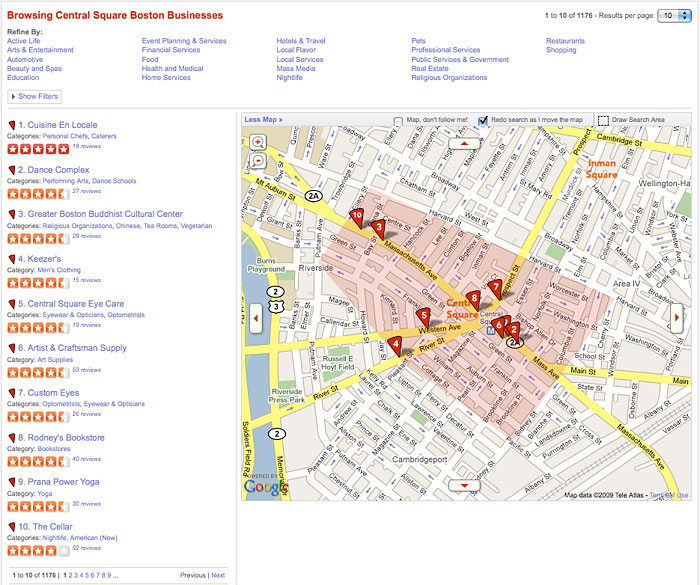Open the Results per page dropdown

tap(674, 16)
